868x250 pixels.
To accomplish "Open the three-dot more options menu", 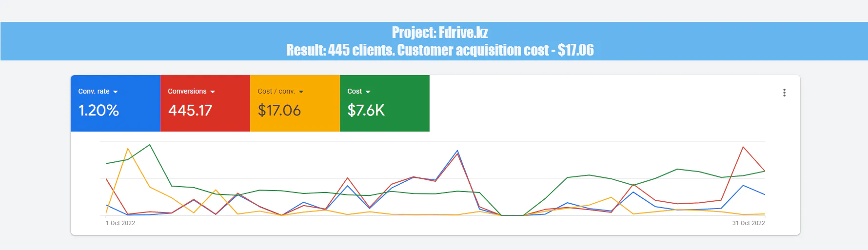I will click(784, 93).
